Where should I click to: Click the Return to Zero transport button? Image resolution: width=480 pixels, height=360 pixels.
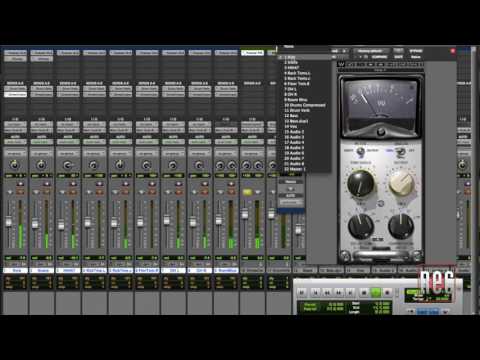(x=315, y=292)
